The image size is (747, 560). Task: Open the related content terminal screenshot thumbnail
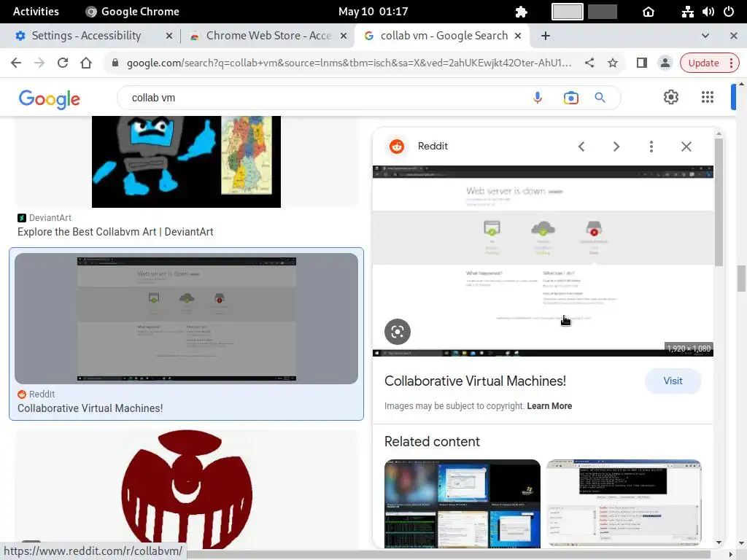624,503
